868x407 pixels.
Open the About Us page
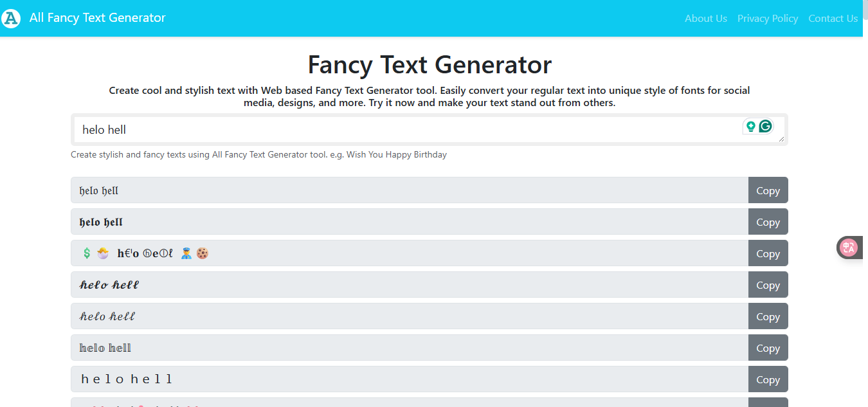[705, 18]
